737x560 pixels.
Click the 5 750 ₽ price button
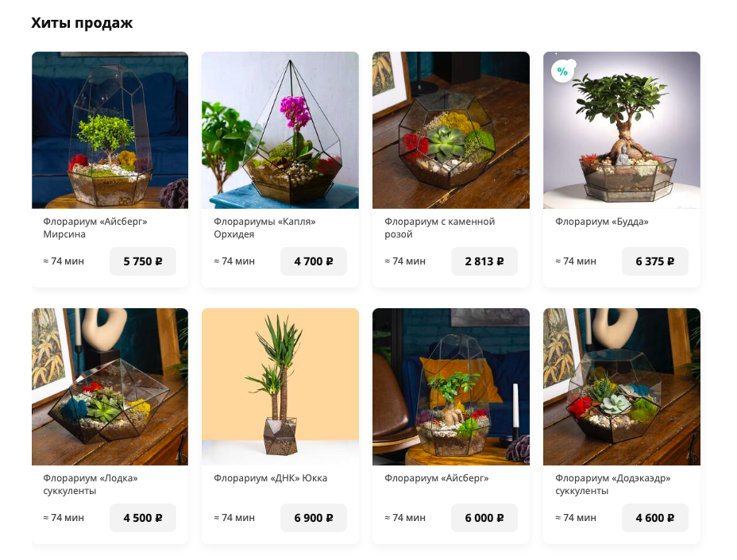pyautogui.click(x=143, y=261)
